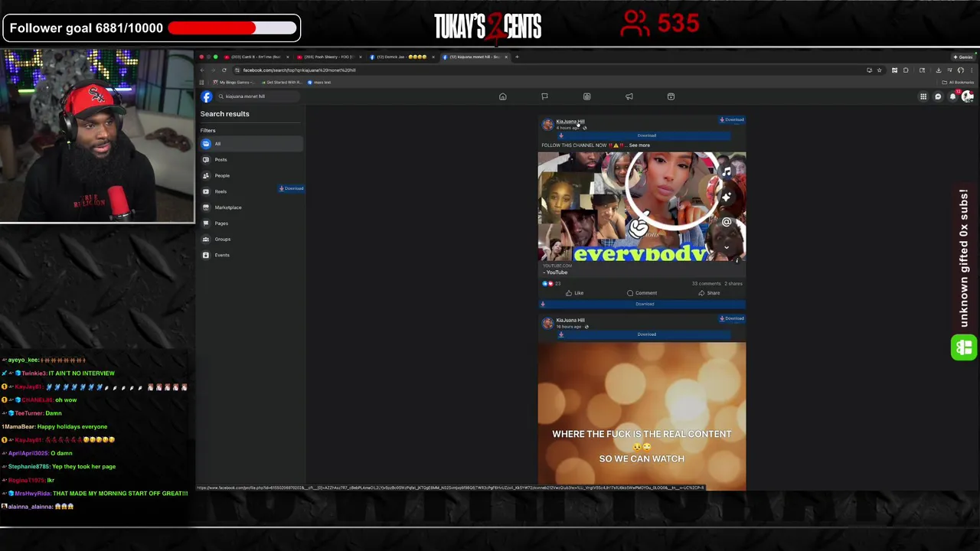Open the Chrome extensions puzzle icon
The image size is (980, 551).
(906, 70)
